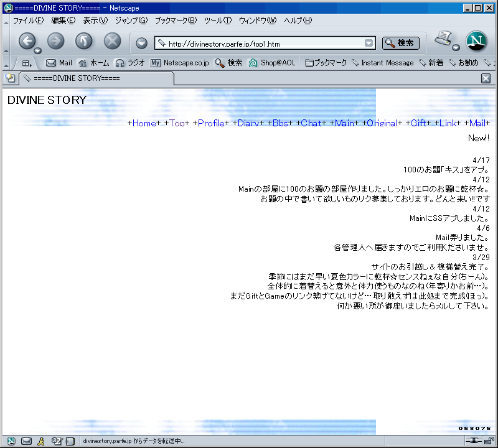This screenshot has width=498, height=448.
Task: Go back with the Back arrow button
Action: pos(27,41)
